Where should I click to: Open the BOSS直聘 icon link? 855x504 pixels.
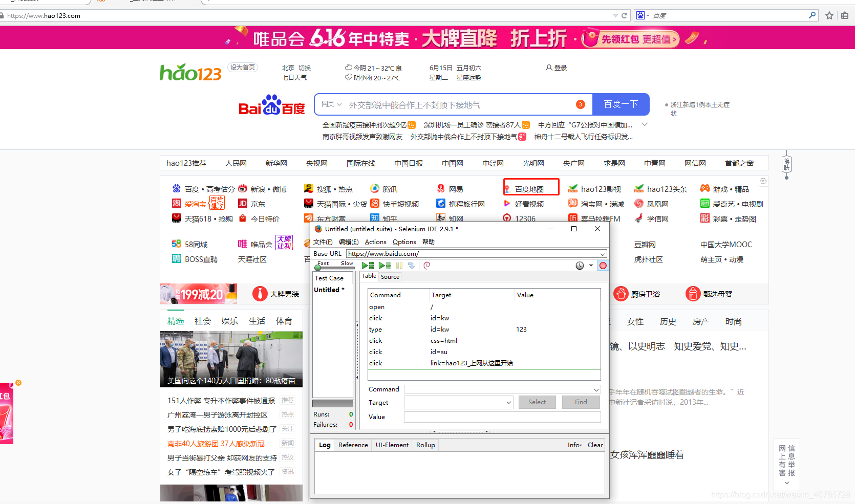coord(176,258)
